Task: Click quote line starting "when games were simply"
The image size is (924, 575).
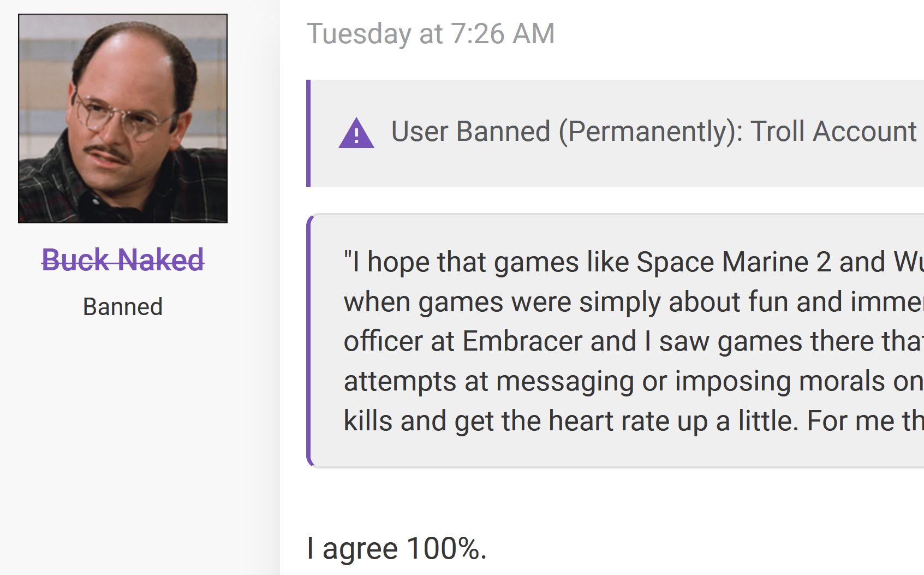Action: pos(634,301)
